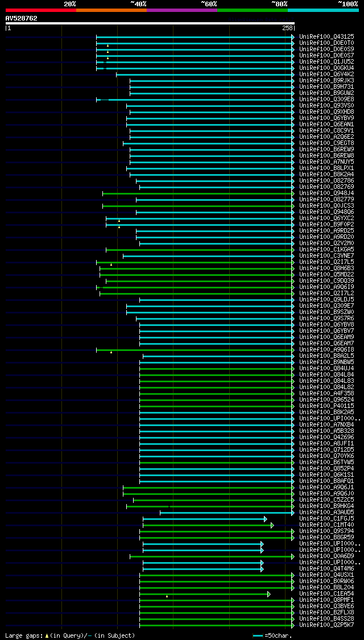Screen dimensions: 364x640
Task: Select the UniRef100_Q70YK6 label
Action: coord(326,456)
